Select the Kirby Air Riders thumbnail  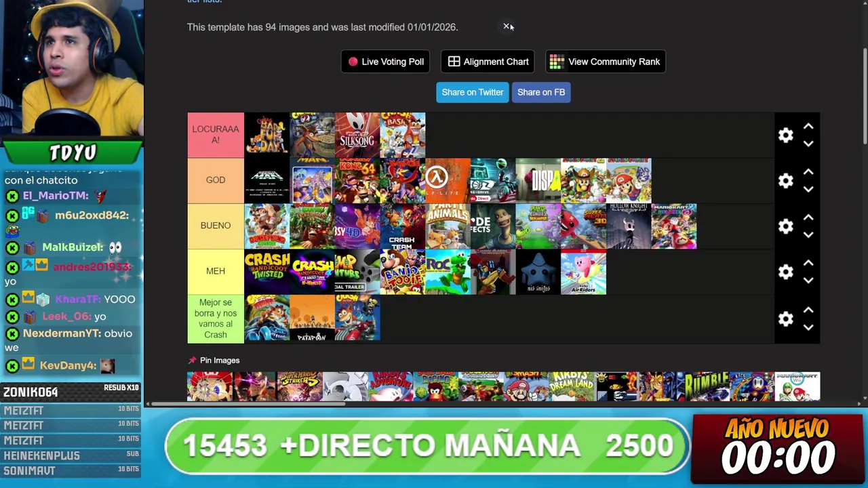click(584, 271)
